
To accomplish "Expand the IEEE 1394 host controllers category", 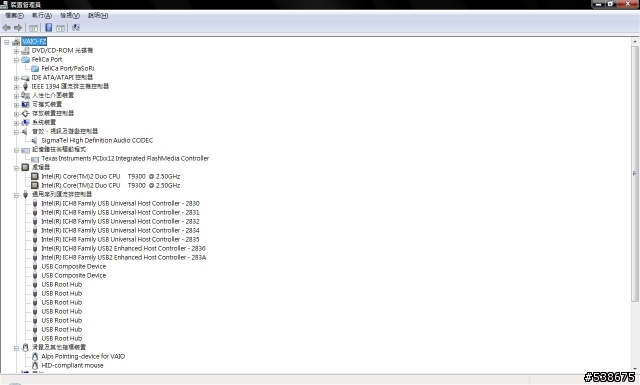I will click(x=16, y=87).
